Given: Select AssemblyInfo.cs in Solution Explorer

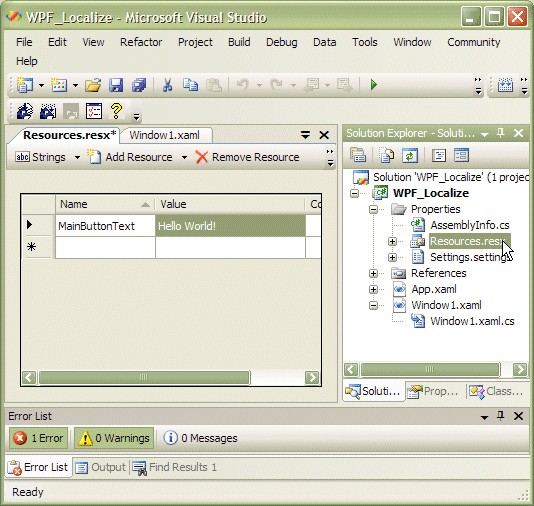Looking at the screenshot, I should 470,225.
